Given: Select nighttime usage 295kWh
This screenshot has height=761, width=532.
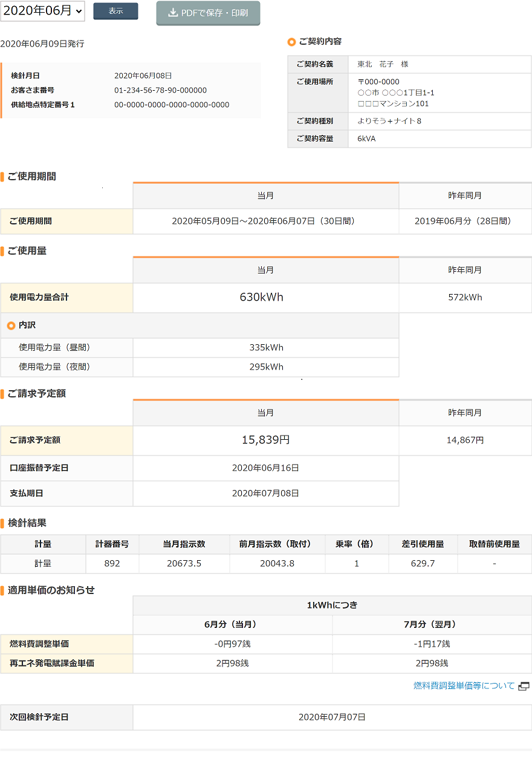Looking at the screenshot, I should 266,367.
